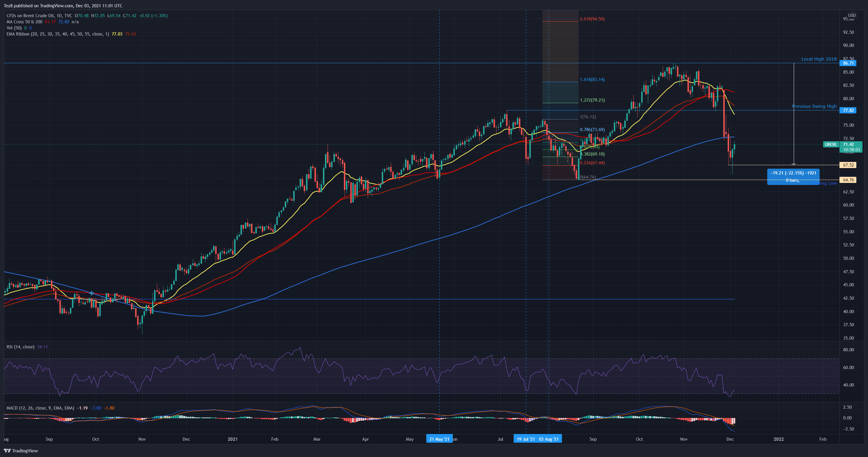Click the Local High 2018 line label
Viewport: 868px width, 457px height.
coord(819,59)
